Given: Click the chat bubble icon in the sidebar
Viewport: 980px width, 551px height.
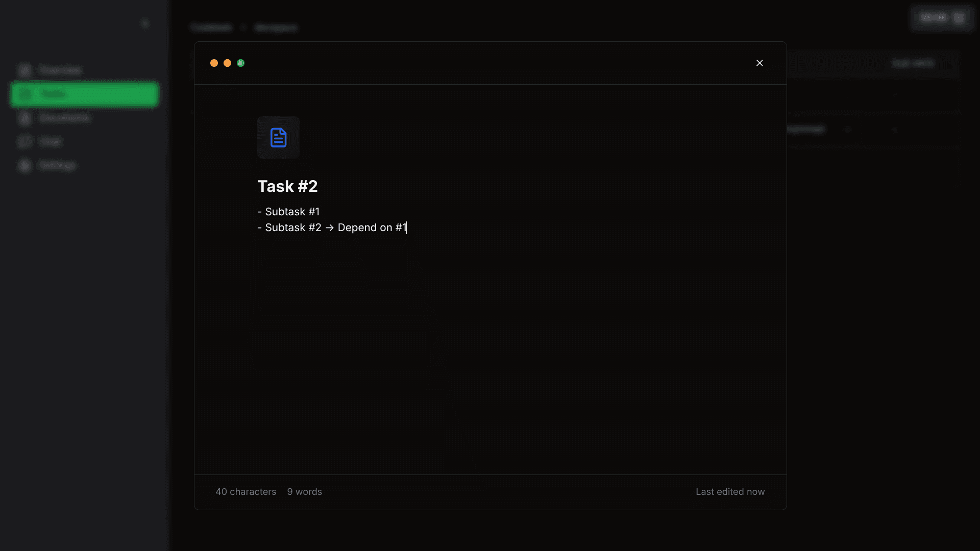Looking at the screenshot, I should coord(24,141).
